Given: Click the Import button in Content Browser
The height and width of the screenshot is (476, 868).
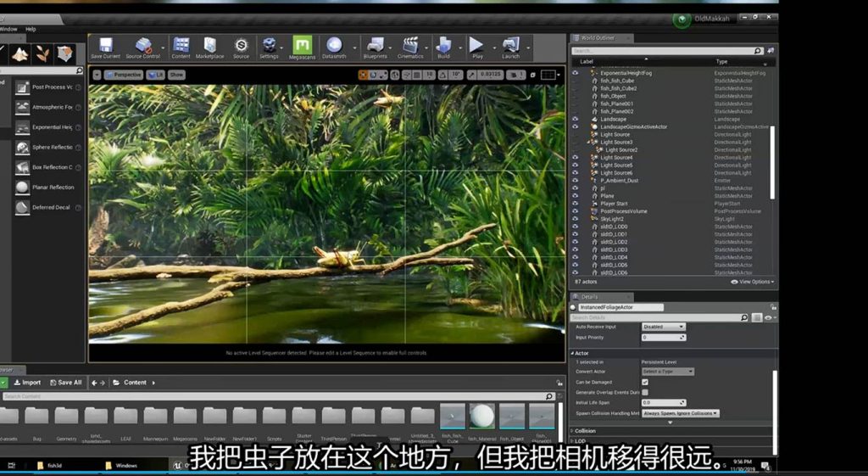Looking at the screenshot, I should (27, 383).
